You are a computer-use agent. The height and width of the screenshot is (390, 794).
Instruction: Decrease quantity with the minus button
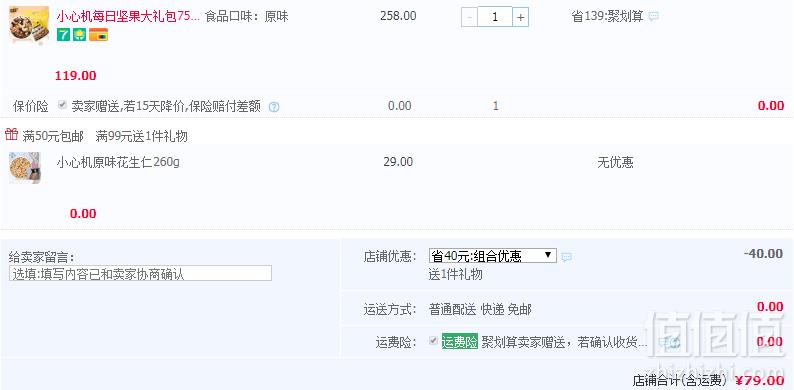pyautogui.click(x=469, y=18)
